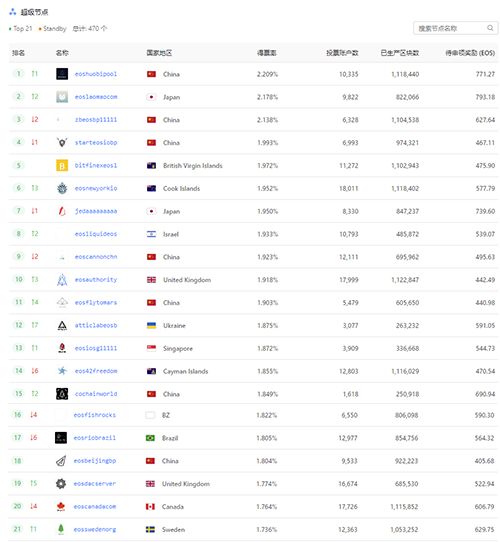Select the Standby legend filter
Image resolution: width=500 pixels, height=542 pixels.
coord(52,28)
